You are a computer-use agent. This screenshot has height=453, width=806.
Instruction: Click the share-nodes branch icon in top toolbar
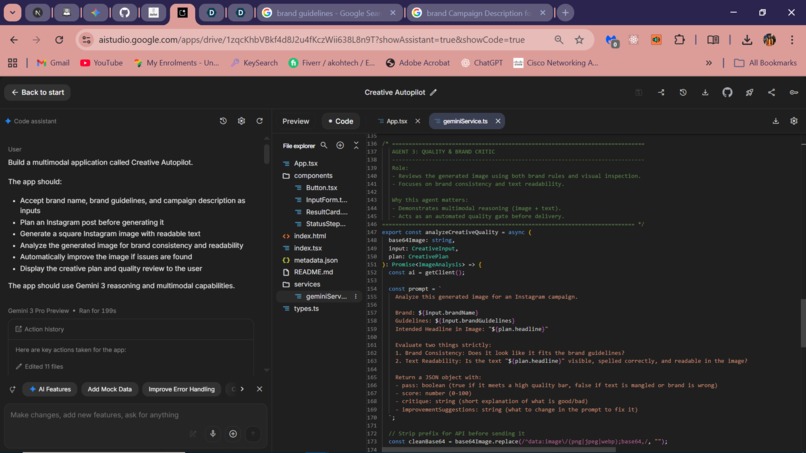point(661,93)
